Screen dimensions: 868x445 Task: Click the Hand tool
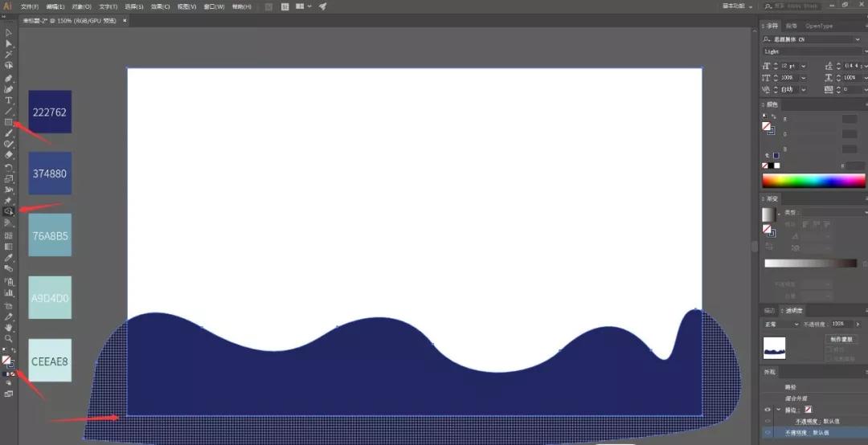click(x=9, y=328)
